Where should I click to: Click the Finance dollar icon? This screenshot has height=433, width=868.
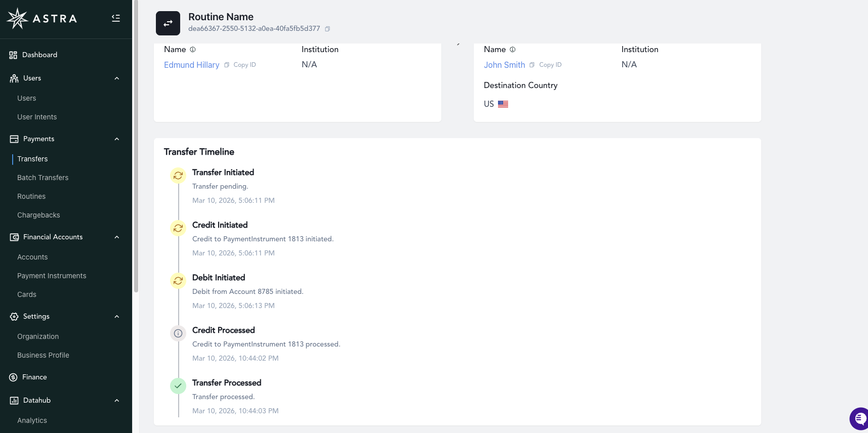(13, 377)
